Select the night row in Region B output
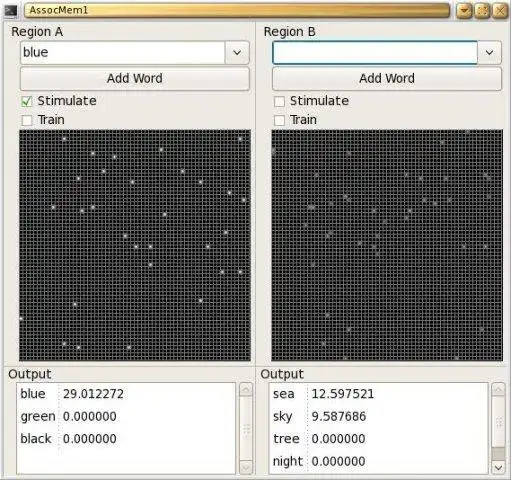Screen dimensions: 511x480 [x=379, y=461]
